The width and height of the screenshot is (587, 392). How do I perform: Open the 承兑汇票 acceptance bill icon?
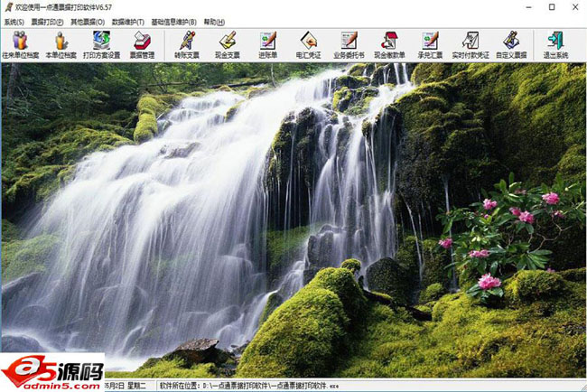(430, 44)
